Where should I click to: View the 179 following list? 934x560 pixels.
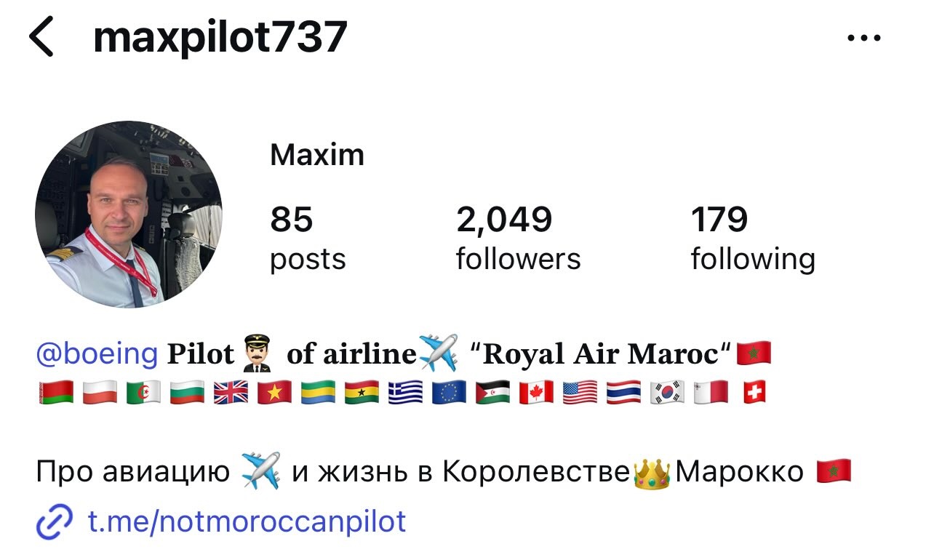pyautogui.click(x=753, y=239)
